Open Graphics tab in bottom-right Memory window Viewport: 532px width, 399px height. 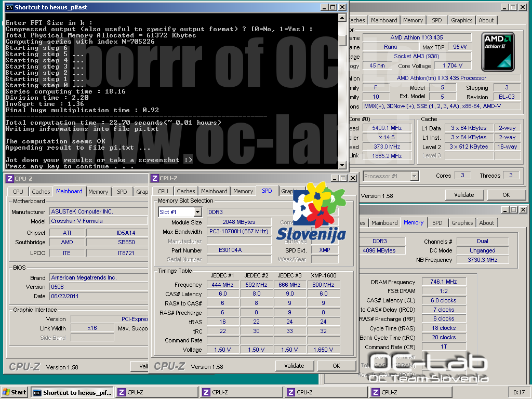(462, 223)
